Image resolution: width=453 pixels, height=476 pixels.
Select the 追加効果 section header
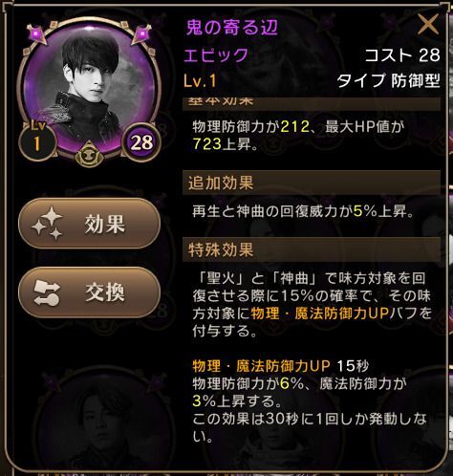pyautogui.click(x=312, y=183)
